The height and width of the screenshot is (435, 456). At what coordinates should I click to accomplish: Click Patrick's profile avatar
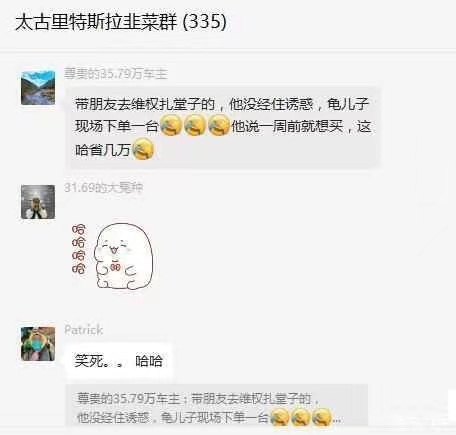38,344
